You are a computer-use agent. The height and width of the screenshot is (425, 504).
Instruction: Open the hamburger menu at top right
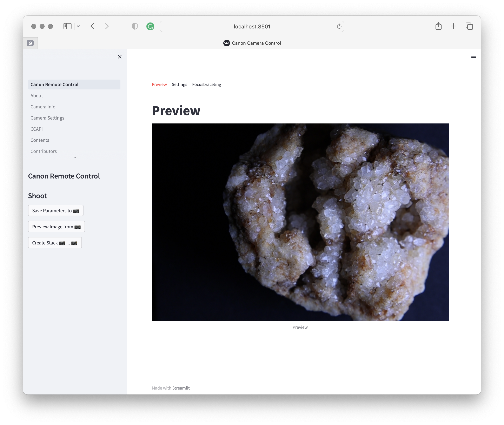point(473,56)
